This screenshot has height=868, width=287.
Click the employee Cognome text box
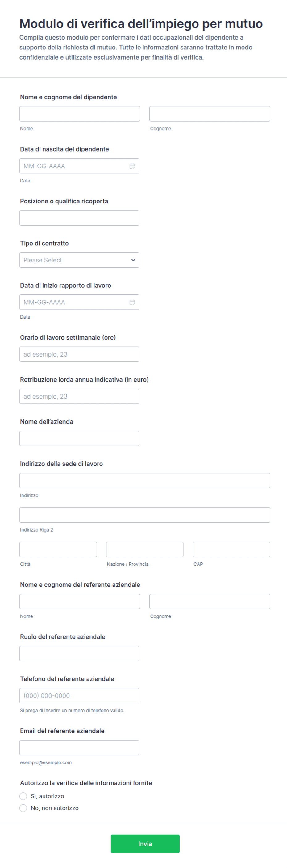click(x=210, y=114)
